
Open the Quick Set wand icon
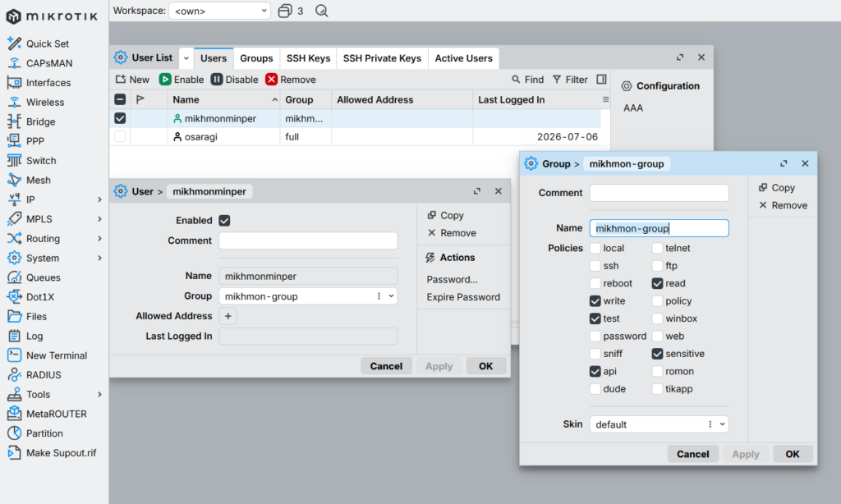pos(15,44)
